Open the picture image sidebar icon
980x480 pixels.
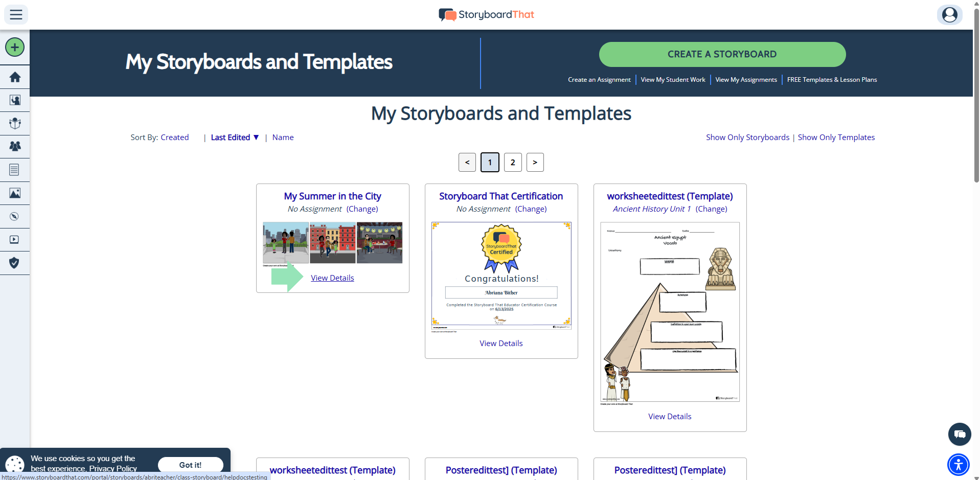coord(15,193)
